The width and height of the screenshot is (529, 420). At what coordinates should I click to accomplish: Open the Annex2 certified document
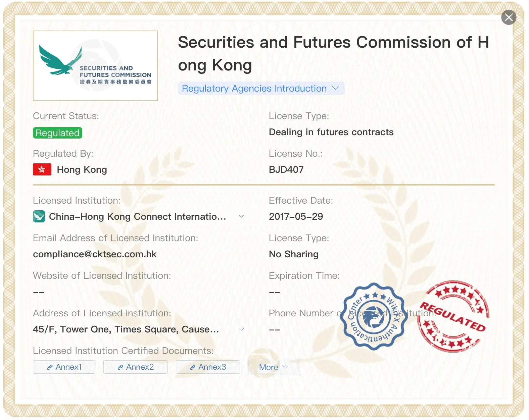[136, 367]
